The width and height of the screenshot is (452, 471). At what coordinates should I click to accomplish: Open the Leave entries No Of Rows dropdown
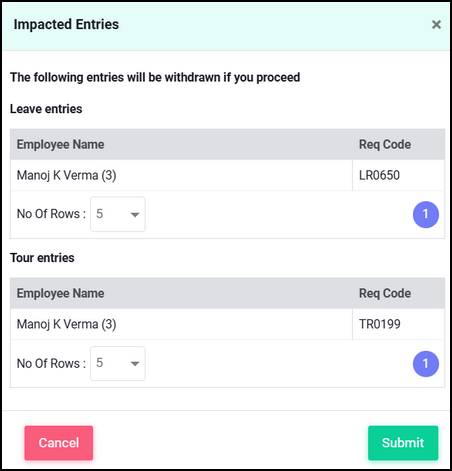(118, 214)
